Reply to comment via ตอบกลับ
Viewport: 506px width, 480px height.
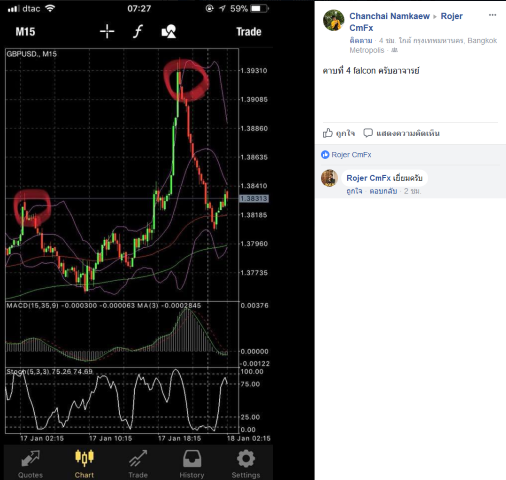point(383,191)
